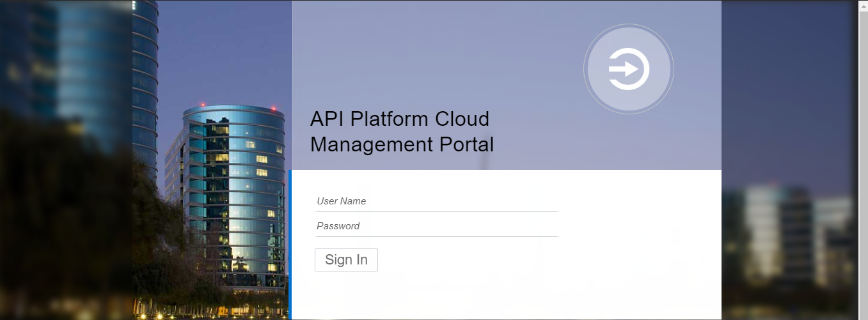The width and height of the screenshot is (868, 320).
Task: Click the scrollbar up arrow
Action: (x=863, y=4)
